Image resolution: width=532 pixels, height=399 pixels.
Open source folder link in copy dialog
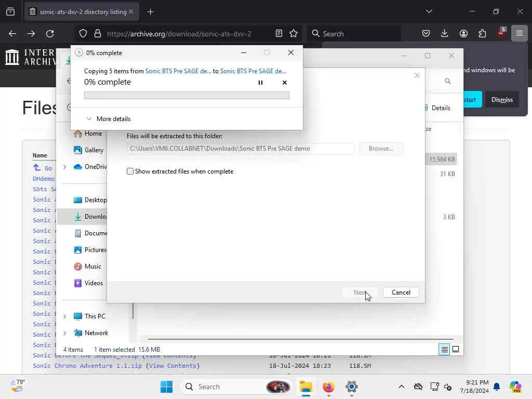pos(178,71)
